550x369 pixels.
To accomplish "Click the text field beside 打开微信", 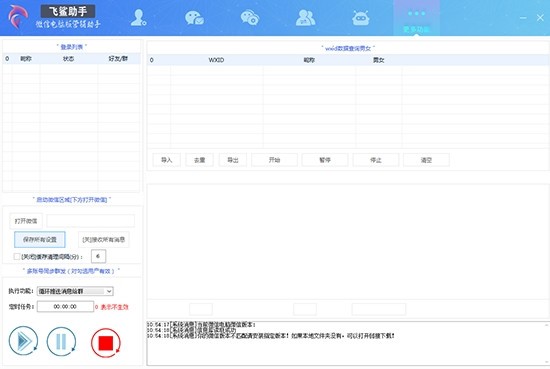I will tap(90, 221).
